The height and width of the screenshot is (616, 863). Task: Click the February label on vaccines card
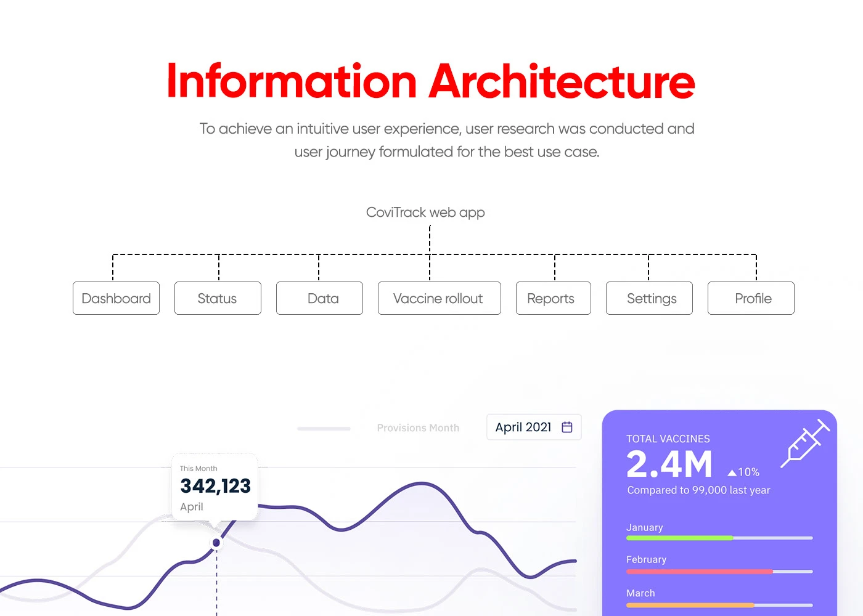click(647, 559)
